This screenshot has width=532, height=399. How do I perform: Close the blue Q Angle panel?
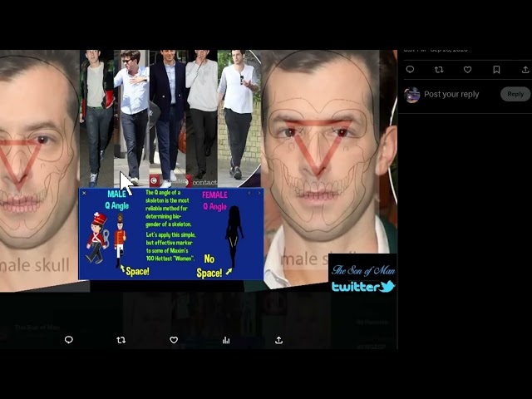coord(84,193)
